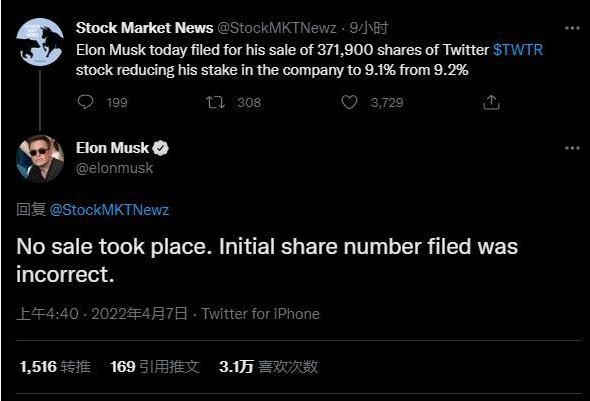Viewport: 590px width, 401px height.
Task: Click the Stock Market News display name
Action: 144,28
